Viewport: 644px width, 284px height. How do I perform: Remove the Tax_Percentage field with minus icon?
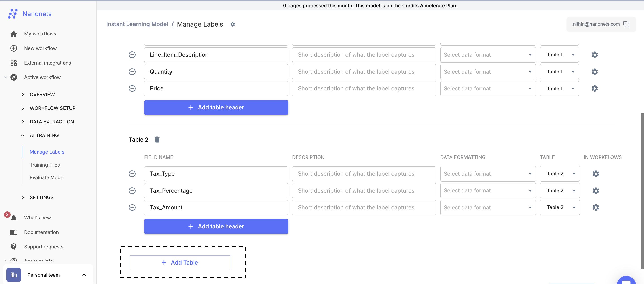point(132,191)
